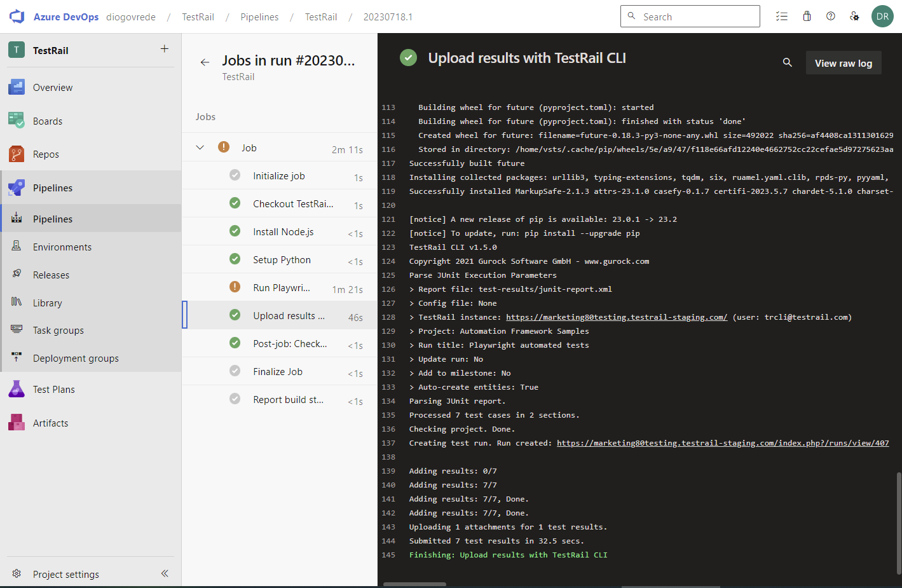902x588 pixels.
Task: Open the Artifacts section
Action: point(50,423)
